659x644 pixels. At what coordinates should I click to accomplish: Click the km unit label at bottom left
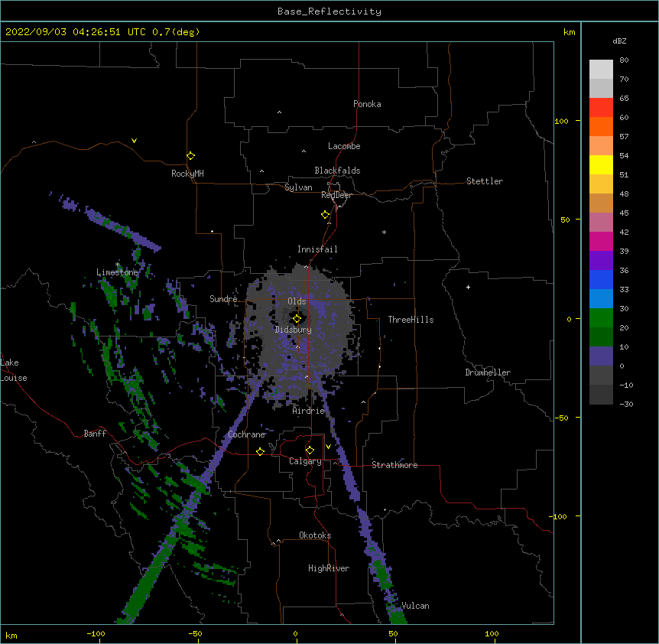[x=11, y=636]
